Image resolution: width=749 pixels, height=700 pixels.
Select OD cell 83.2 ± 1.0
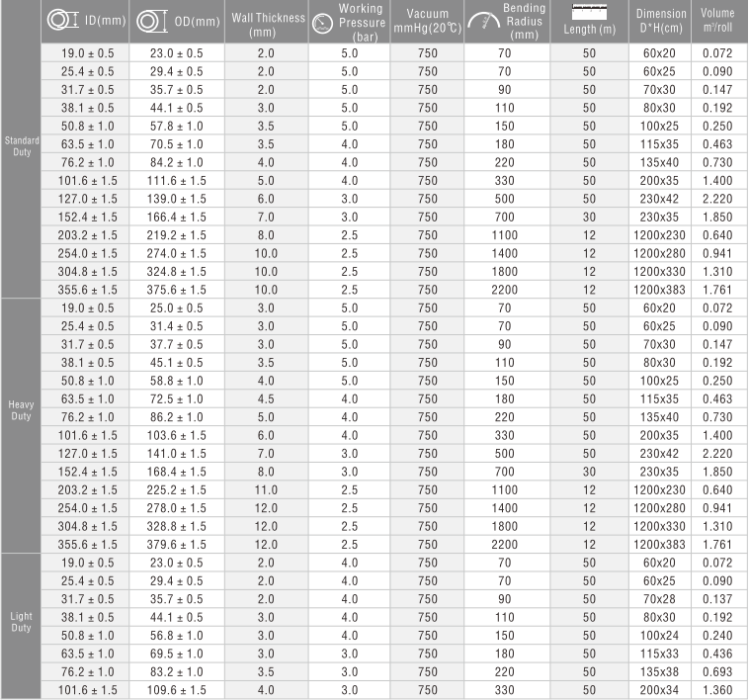coord(176,671)
